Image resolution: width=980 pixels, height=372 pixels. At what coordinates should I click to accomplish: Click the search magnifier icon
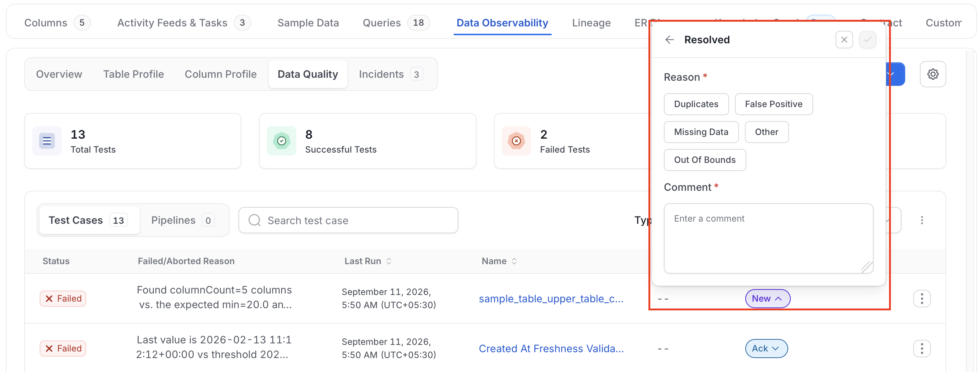255,220
